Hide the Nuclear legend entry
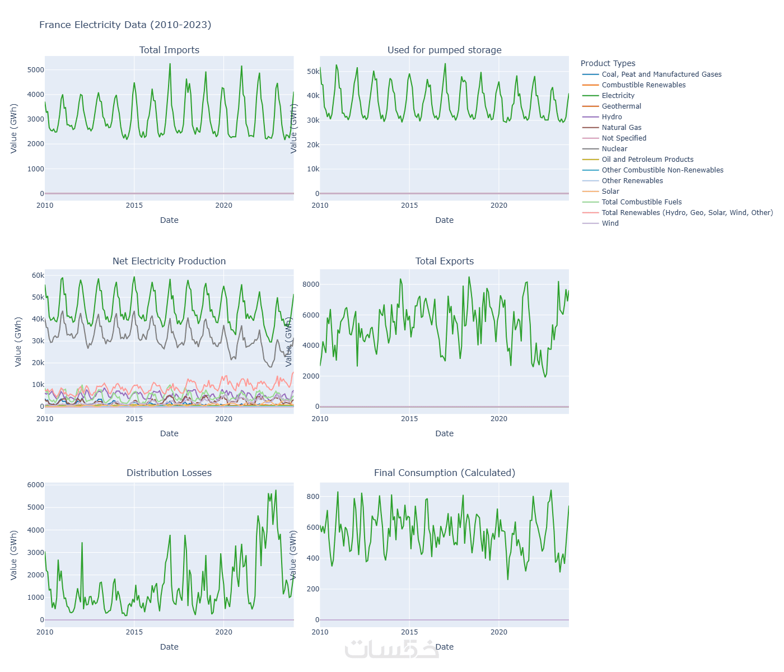Viewport: 784px width, 672px height. [x=614, y=149]
